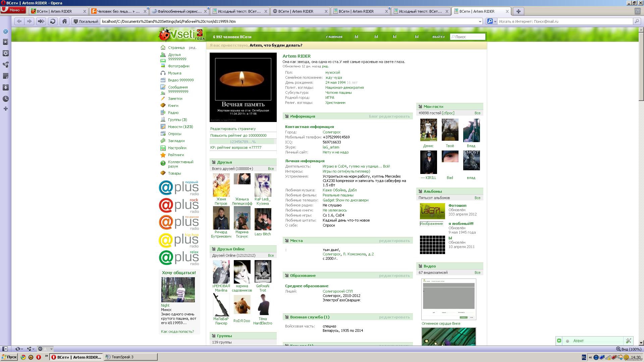Click the rating progress bar 123456789...%
The height and width of the screenshot is (362, 644).
(243, 142)
